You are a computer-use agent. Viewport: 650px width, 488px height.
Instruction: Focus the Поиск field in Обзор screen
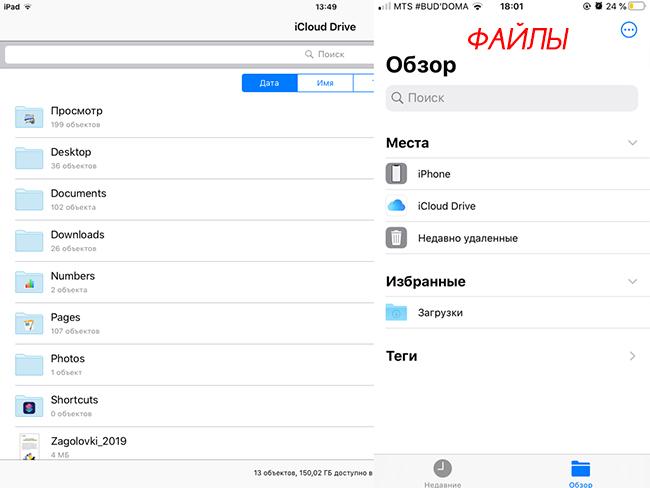click(x=512, y=98)
